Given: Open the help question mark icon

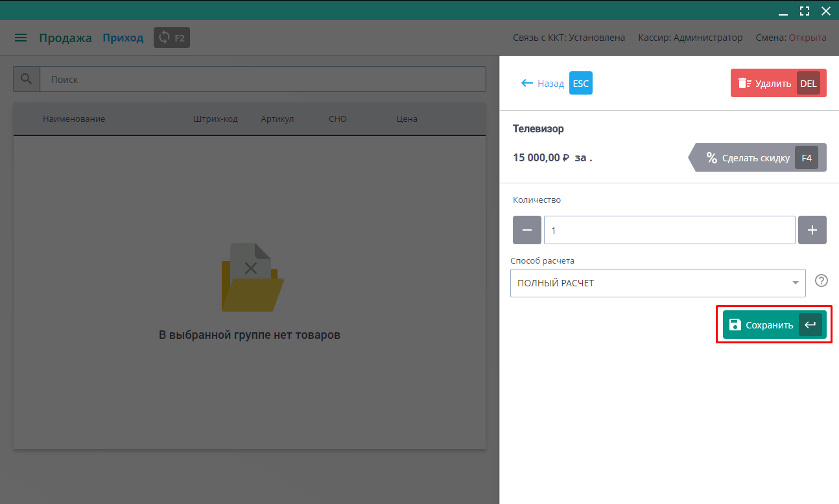Looking at the screenshot, I should coord(821,281).
